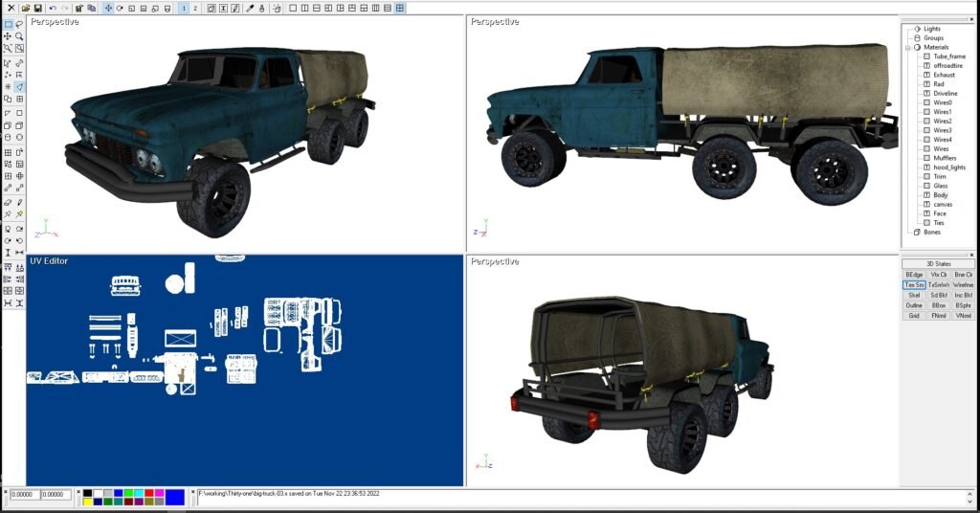This screenshot has height=513, width=980.
Task: Toggle the Grid display state
Action: point(914,315)
